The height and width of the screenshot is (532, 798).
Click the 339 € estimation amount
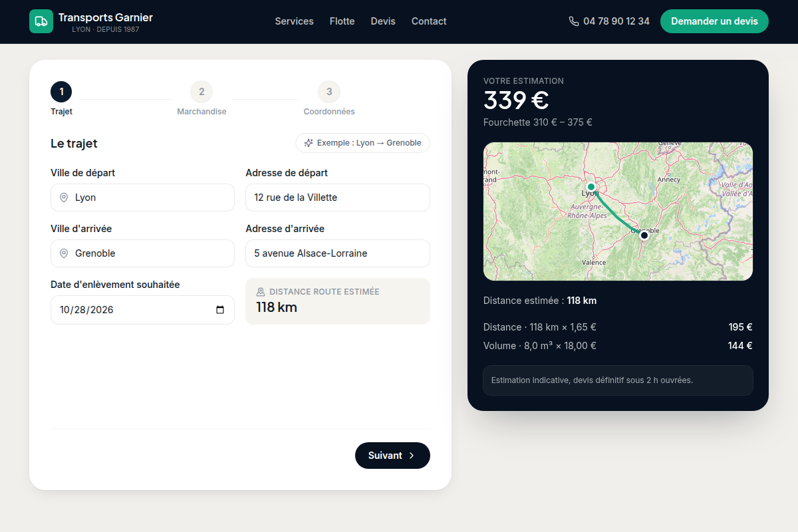click(516, 100)
